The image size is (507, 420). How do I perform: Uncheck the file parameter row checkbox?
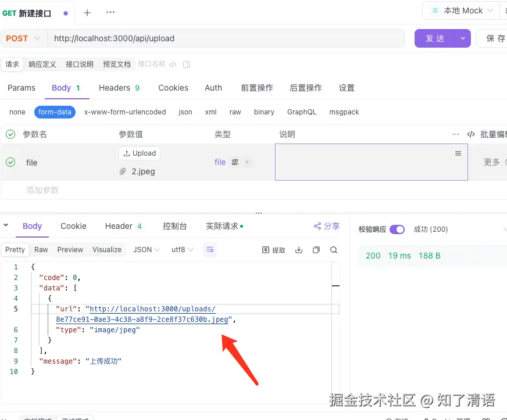point(10,162)
